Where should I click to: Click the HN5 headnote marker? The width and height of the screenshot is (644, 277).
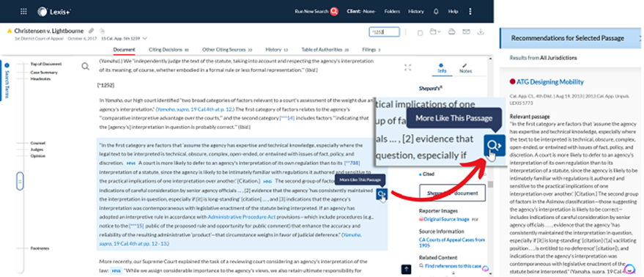point(267,181)
